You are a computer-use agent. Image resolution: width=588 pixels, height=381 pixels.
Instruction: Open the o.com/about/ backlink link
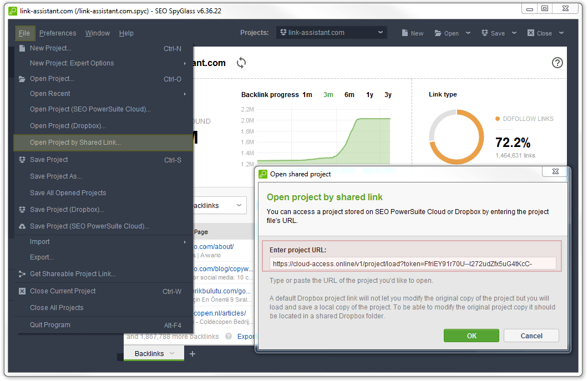coord(214,246)
